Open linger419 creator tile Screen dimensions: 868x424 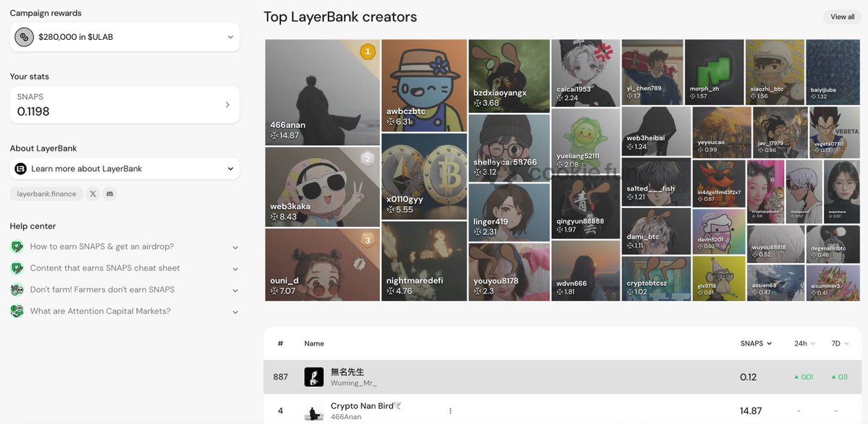coord(509,212)
